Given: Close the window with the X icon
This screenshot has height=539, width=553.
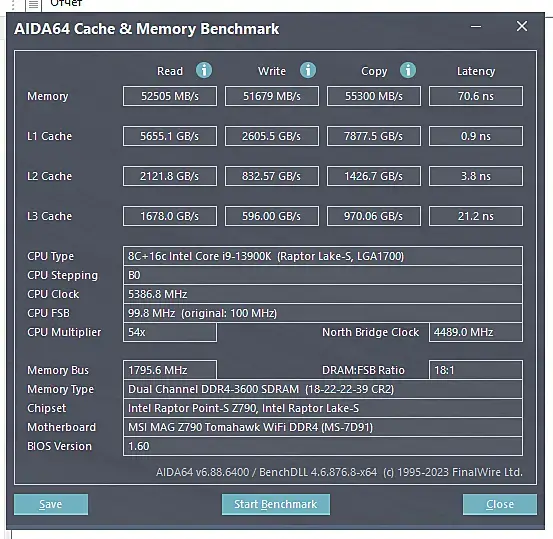Looking at the screenshot, I should [522, 26].
